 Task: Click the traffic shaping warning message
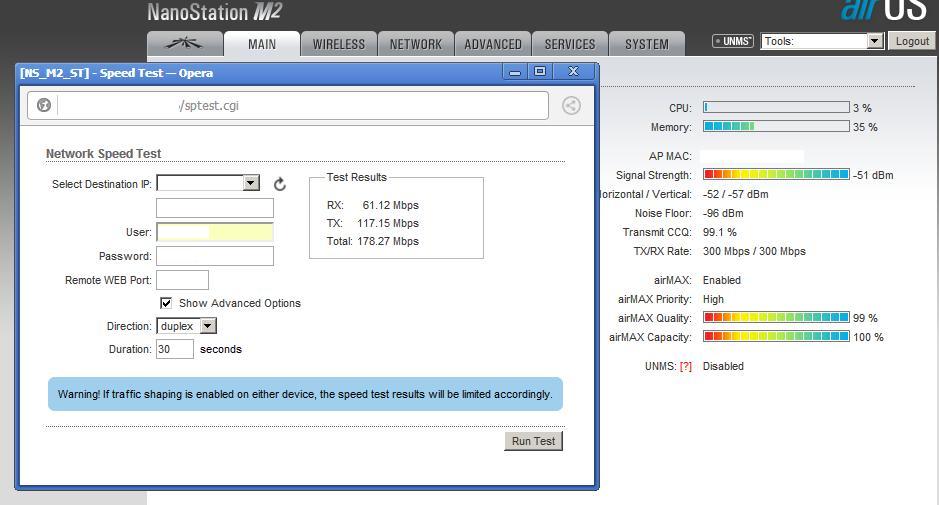click(x=305, y=394)
